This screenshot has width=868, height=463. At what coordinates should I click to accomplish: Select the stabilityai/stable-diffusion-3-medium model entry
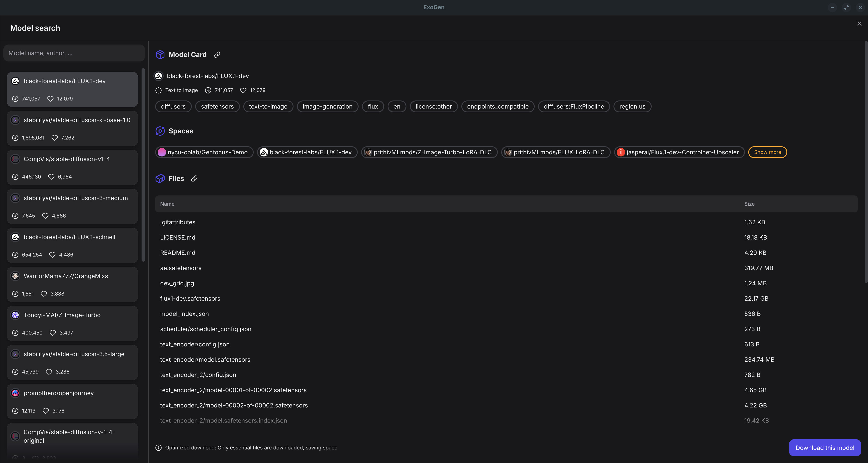pyautogui.click(x=72, y=206)
